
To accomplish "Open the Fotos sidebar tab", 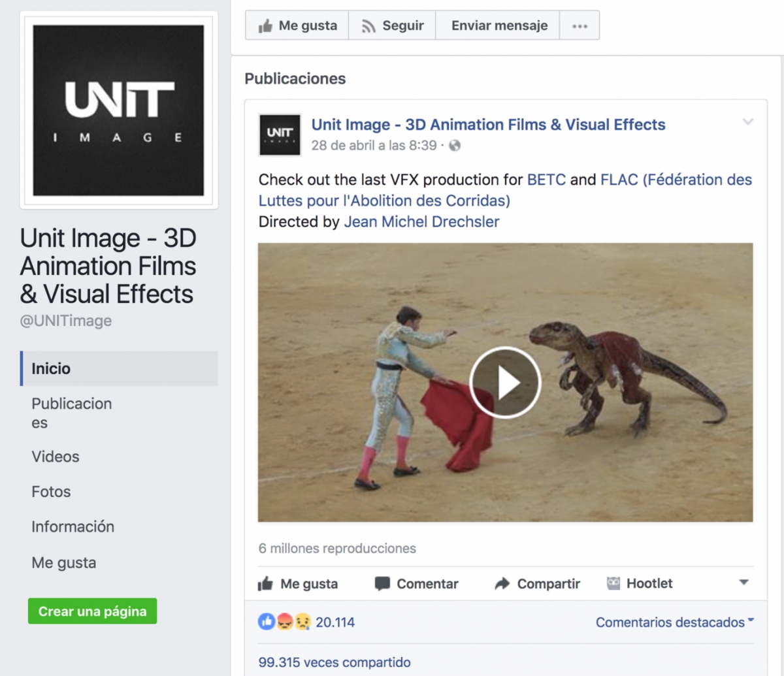I will [51, 492].
